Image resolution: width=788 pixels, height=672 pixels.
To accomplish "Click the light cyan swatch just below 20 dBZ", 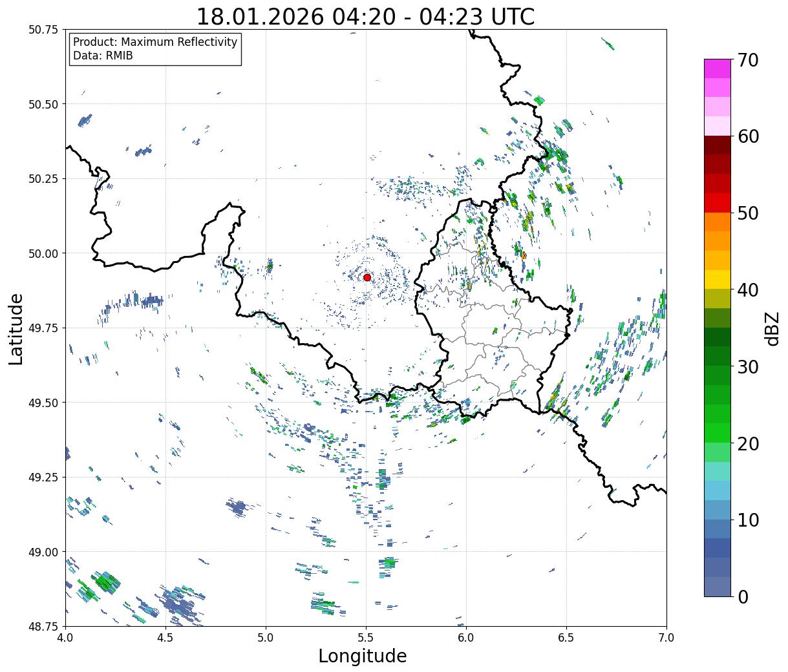I will pyautogui.click(x=718, y=472).
